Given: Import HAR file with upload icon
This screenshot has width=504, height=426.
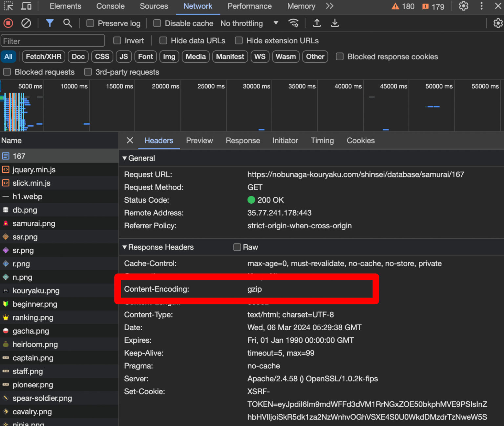Looking at the screenshot, I should 317,23.
